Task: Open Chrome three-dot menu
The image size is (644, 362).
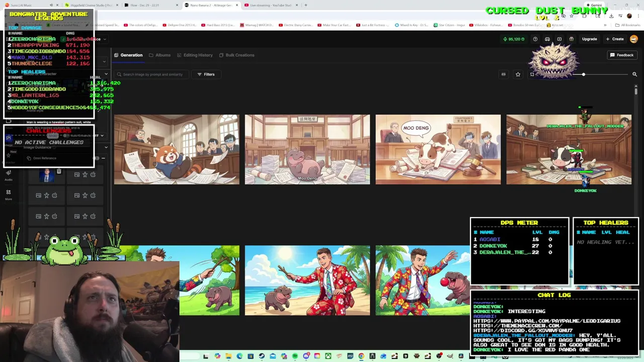Action: coord(638,16)
